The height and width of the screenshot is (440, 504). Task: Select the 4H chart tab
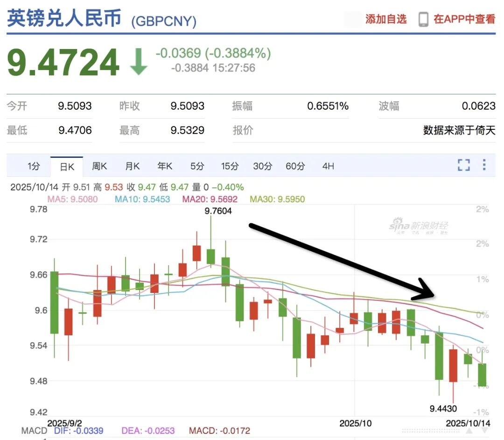[328, 166]
